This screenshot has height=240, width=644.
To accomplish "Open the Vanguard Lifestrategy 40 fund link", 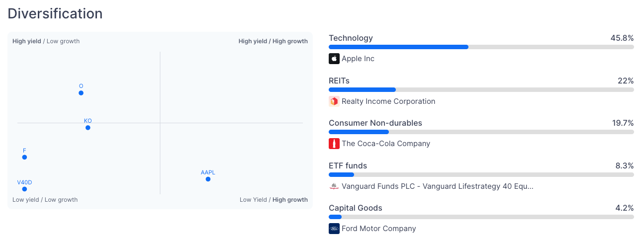I will click(438, 186).
